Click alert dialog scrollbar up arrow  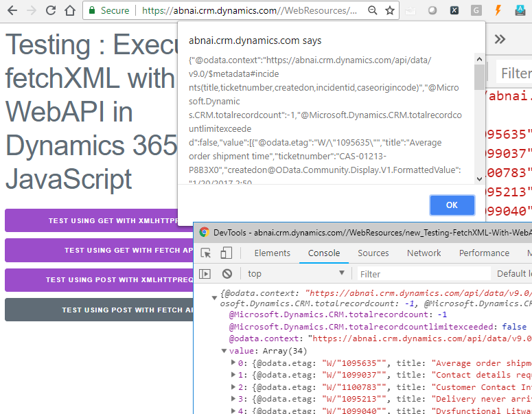click(479, 59)
